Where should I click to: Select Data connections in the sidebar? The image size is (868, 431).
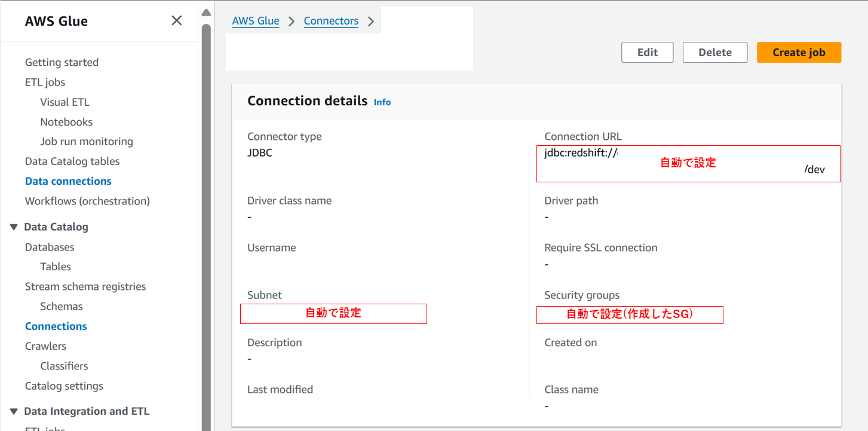[68, 181]
